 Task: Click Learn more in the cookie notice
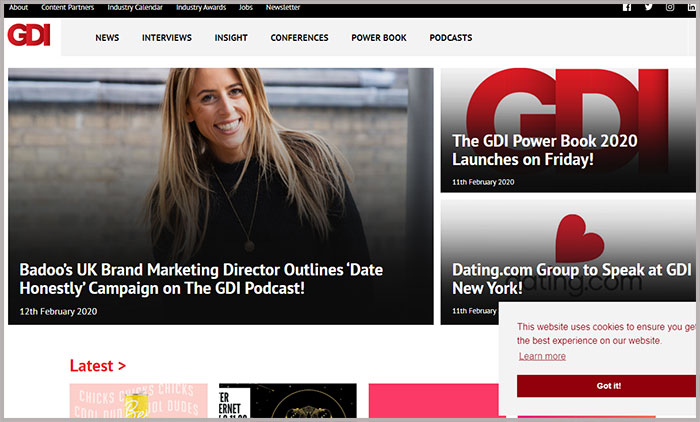point(542,356)
